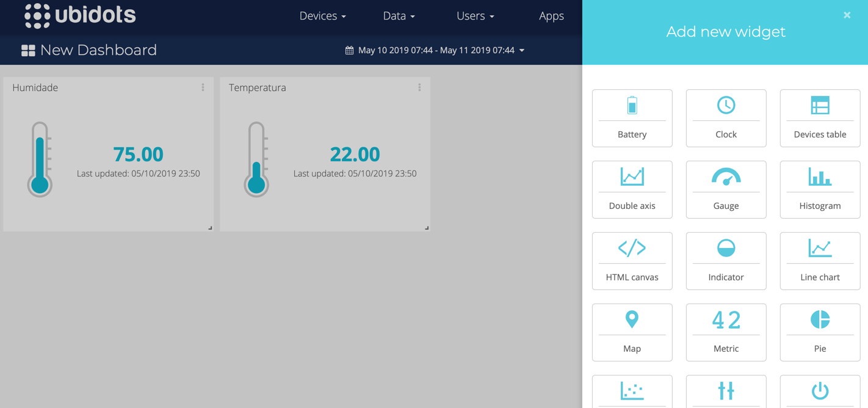868x408 pixels.
Task: Select the HTML canvas widget
Action: click(632, 261)
